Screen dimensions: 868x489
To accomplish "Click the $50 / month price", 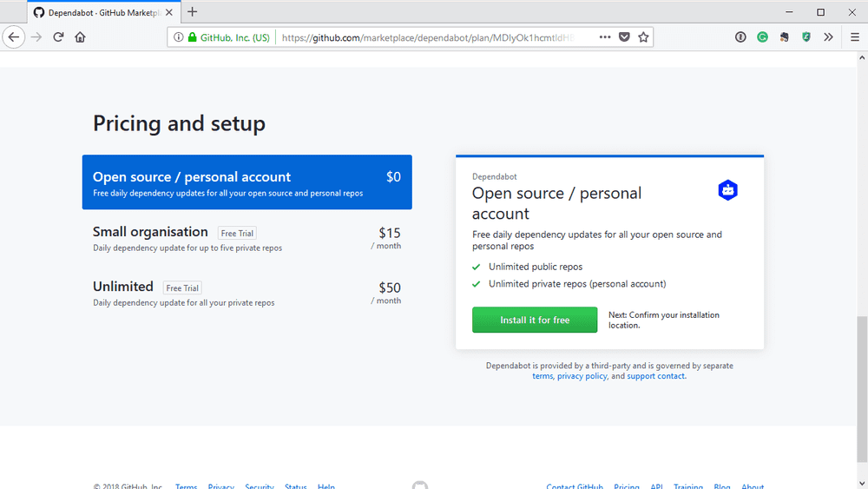I will (386, 293).
